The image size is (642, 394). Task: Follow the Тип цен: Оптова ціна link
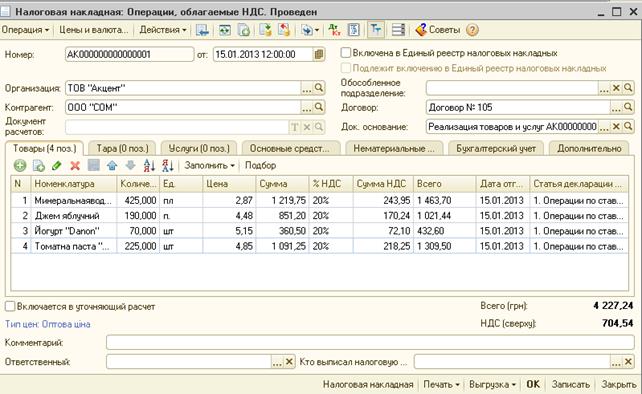click(x=47, y=324)
